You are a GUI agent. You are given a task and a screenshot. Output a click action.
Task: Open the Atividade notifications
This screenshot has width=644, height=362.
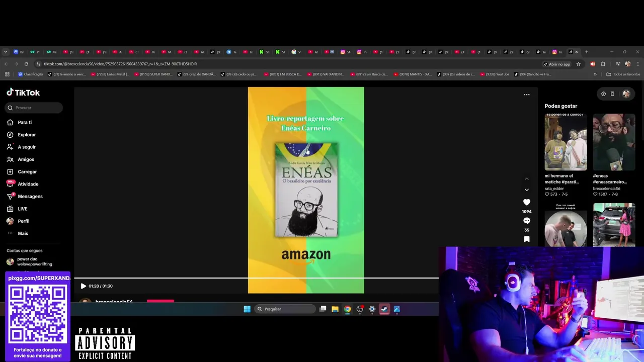(x=28, y=184)
